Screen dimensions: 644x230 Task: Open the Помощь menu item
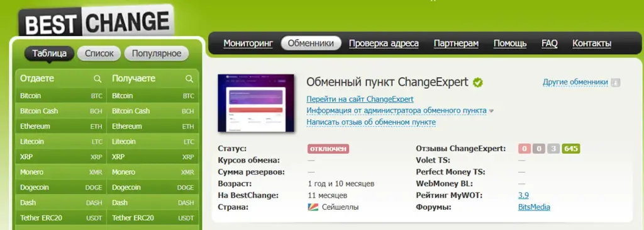(x=510, y=43)
